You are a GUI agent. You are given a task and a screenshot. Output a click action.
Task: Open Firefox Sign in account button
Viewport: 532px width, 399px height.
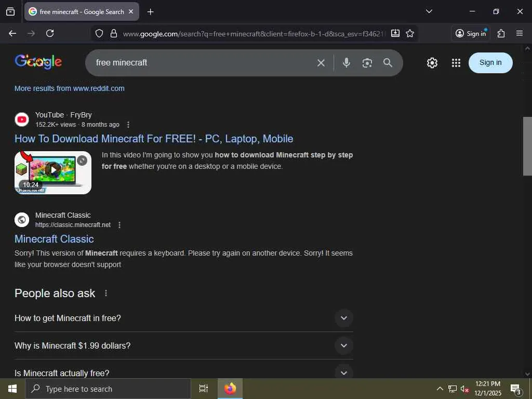point(471,33)
